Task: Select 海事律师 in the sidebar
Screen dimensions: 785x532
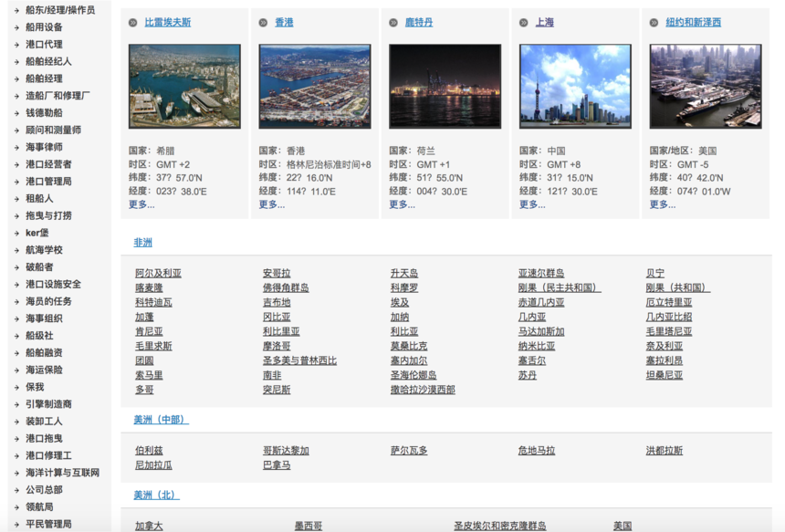Action: 44,147
